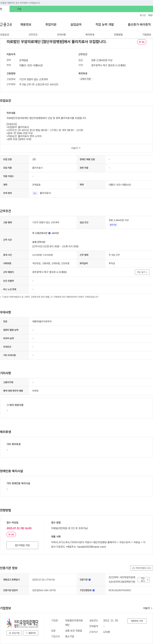This screenshot has width=153, height=644.
Task: Click the 협의가능 salary tag
Action: [x=113, y=225]
